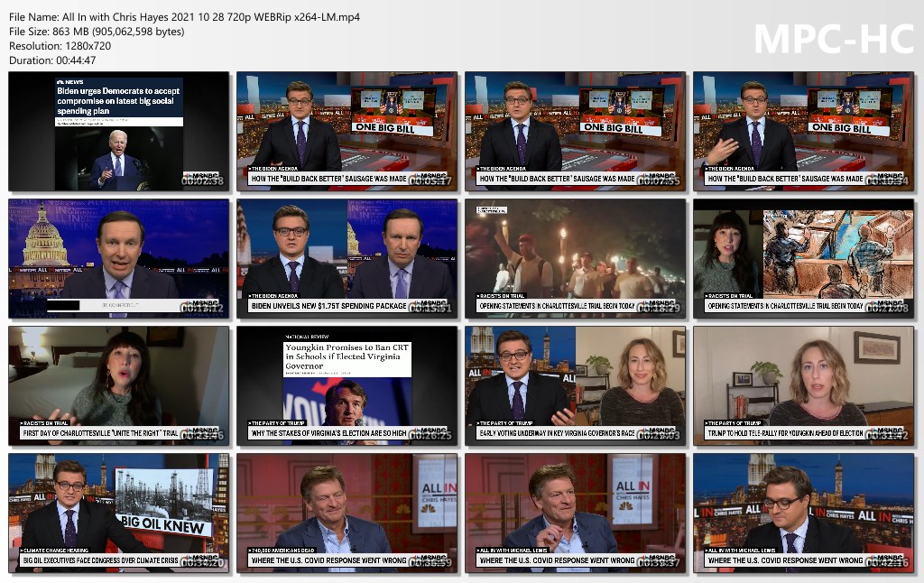This screenshot has width=924, height=583.
Task: Select the Capitol dome guest close-up thumbnail
Action: pyautogui.click(x=118, y=259)
